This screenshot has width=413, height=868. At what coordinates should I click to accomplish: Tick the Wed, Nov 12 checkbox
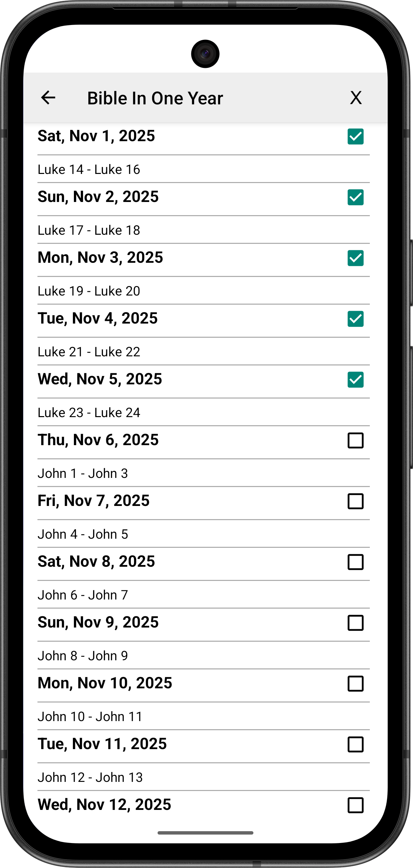pyautogui.click(x=355, y=805)
